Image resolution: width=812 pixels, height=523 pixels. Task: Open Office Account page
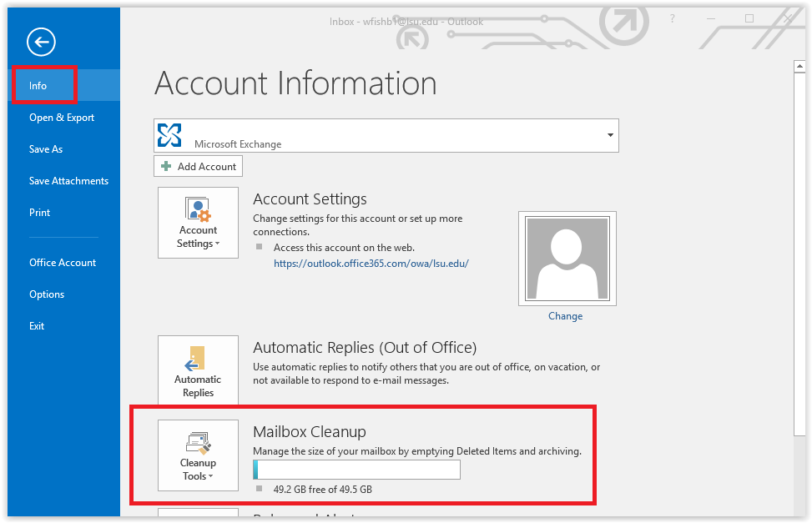click(x=64, y=263)
